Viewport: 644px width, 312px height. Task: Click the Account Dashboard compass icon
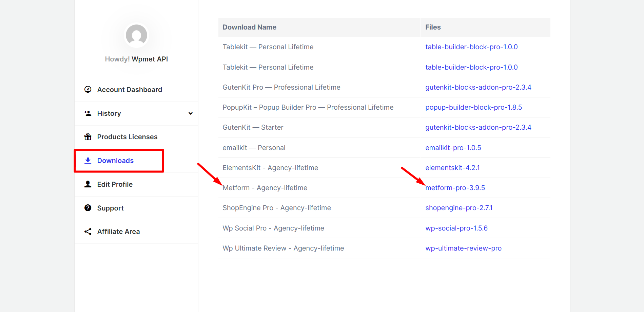point(88,89)
